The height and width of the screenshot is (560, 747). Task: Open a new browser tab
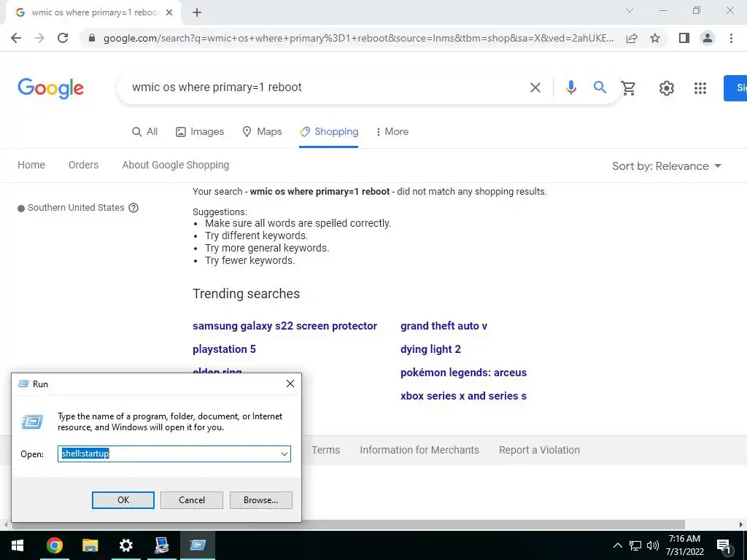click(197, 12)
